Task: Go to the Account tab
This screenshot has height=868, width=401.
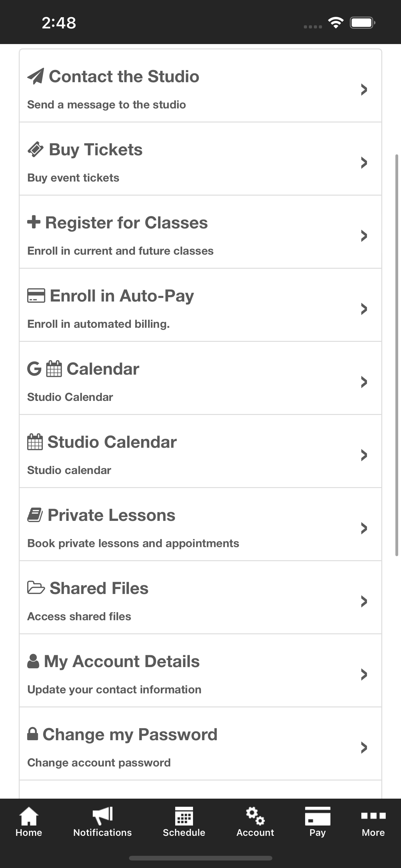Action: click(255, 822)
